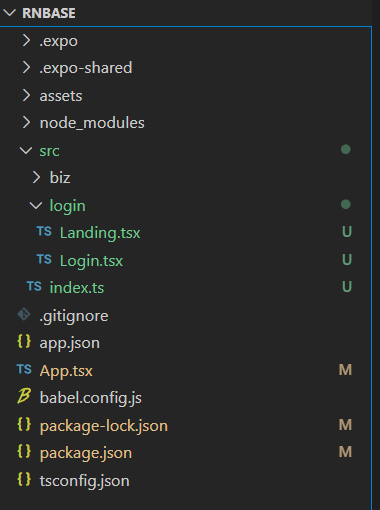Click the TypeScript icon of index.ts
Screen dimensions: 380x510
34,286
